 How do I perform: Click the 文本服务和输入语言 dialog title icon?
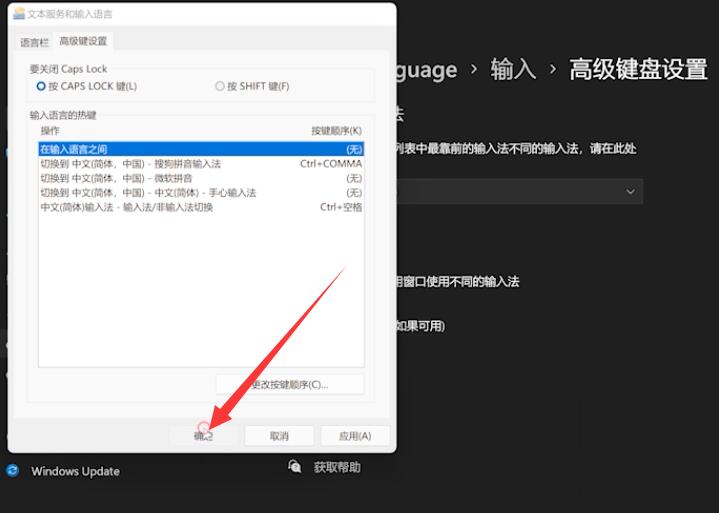point(19,14)
